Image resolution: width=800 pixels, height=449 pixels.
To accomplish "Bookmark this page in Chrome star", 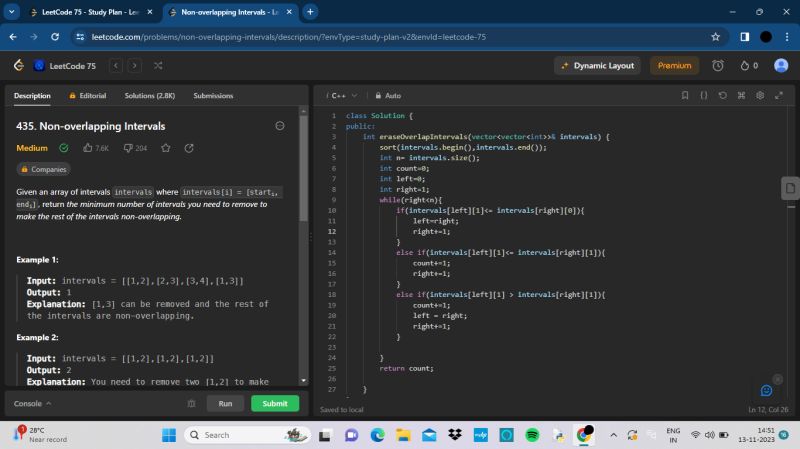I will (x=715, y=37).
